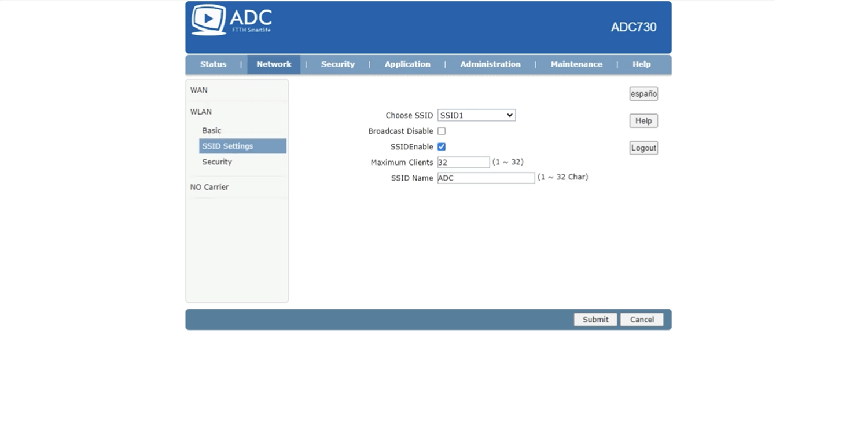Switch to the Network tab
The width and height of the screenshot is (868, 433).
274,64
